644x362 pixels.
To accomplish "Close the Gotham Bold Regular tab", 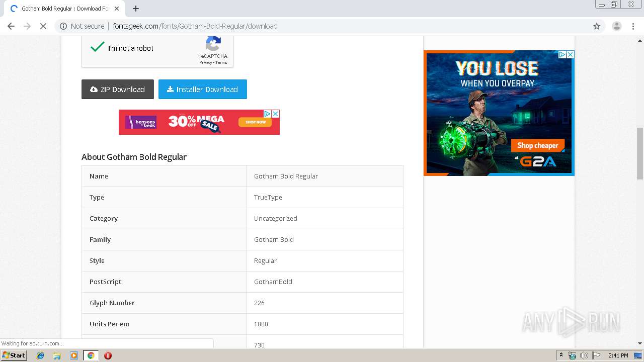I will pyautogui.click(x=117, y=9).
